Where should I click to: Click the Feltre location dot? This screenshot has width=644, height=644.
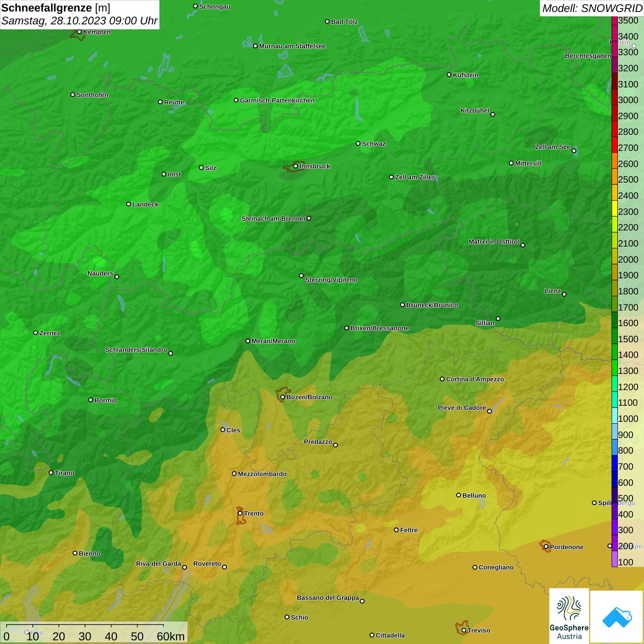coord(396,529)
